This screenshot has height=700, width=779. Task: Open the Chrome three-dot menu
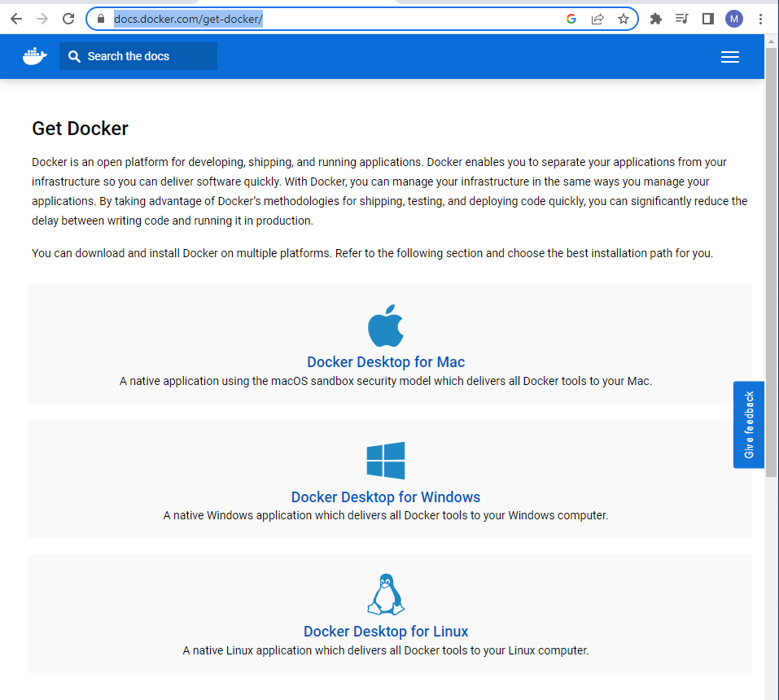(760, 19)
